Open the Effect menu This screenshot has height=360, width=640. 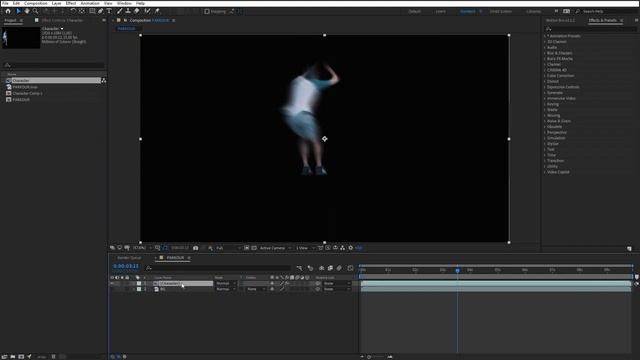(71, 3)
